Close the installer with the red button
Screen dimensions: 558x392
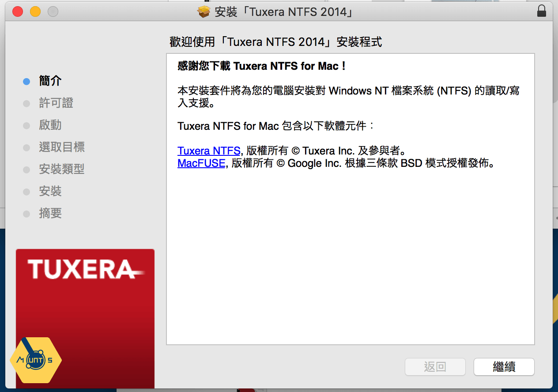18,11
